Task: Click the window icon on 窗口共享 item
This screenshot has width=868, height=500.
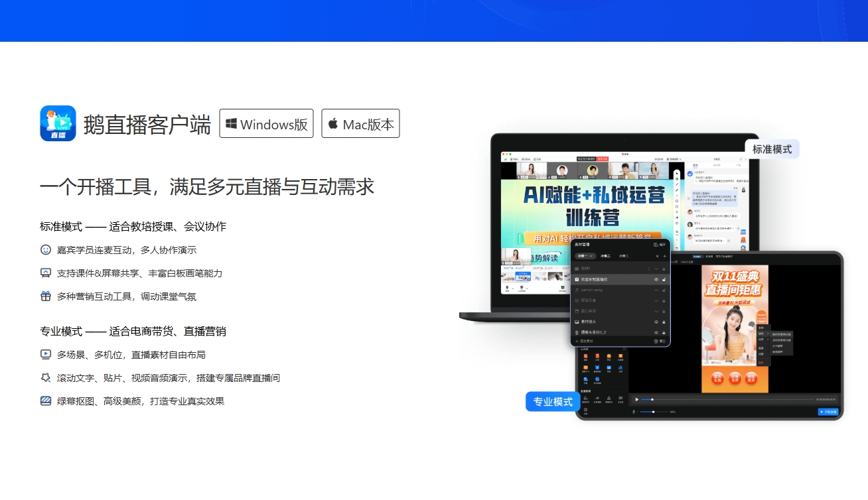Action: click(577, 311)
